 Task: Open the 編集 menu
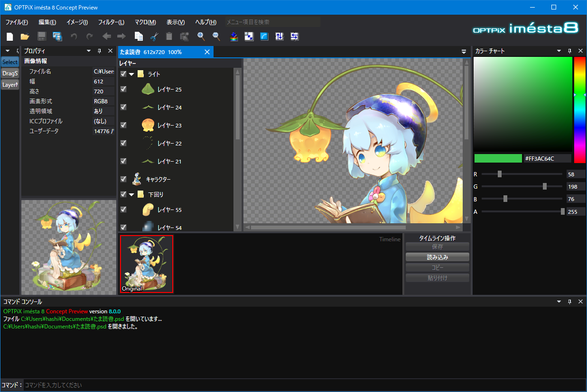pyautogui.click(x=47, y=22)
